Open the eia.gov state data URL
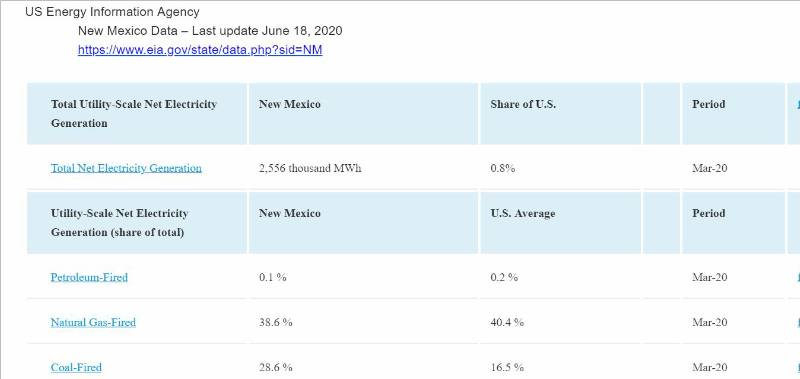Screen dimensions: 800x379 coord(200,50)
